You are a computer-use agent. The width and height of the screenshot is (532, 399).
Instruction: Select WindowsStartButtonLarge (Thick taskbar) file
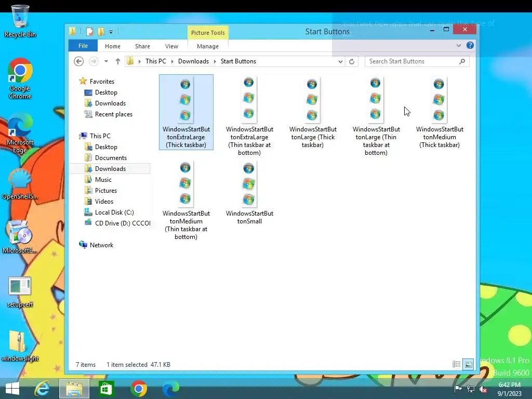[x=313, y=112]
